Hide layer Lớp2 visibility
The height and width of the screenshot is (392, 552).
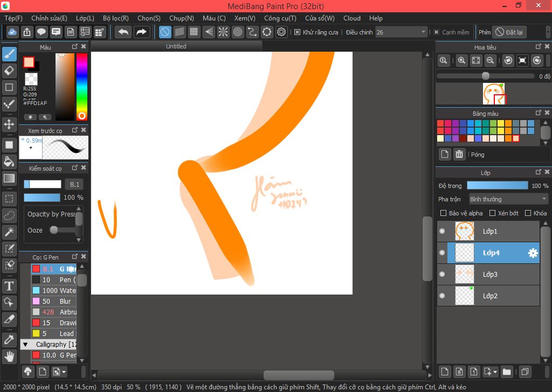coord(442,296)
